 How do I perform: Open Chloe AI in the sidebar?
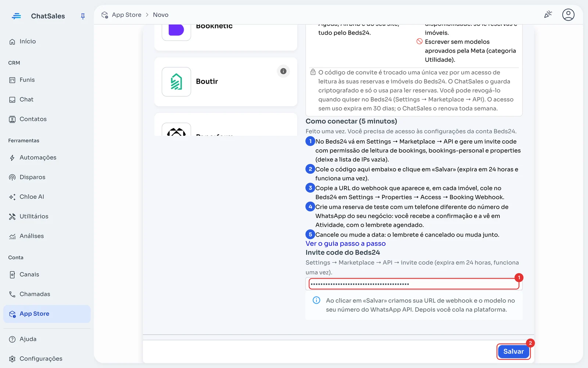point(47,197)
